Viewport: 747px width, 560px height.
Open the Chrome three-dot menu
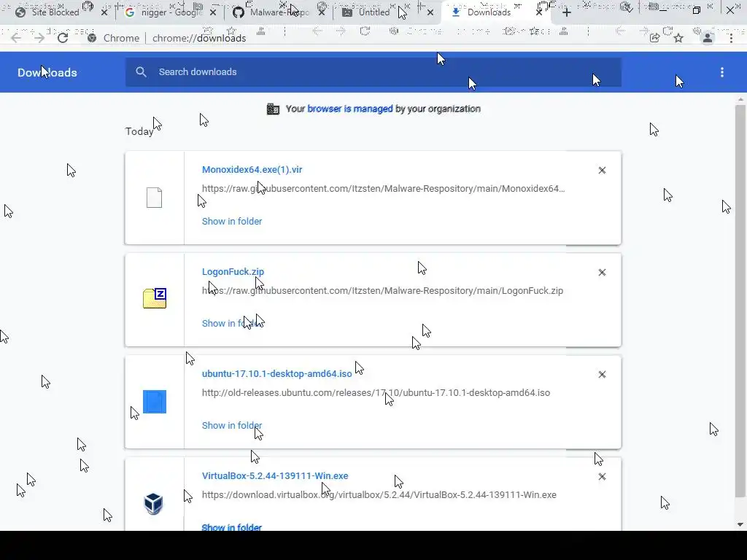(x=731, y=38)
